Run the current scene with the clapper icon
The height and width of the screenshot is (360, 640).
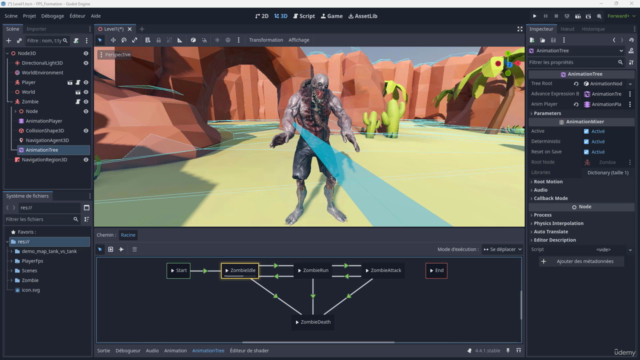578,16
